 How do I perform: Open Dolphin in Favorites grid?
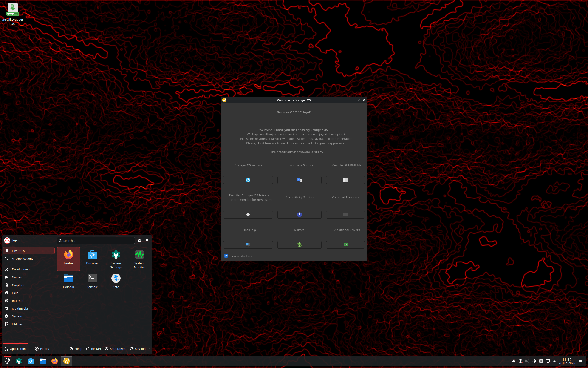[68, 281]
